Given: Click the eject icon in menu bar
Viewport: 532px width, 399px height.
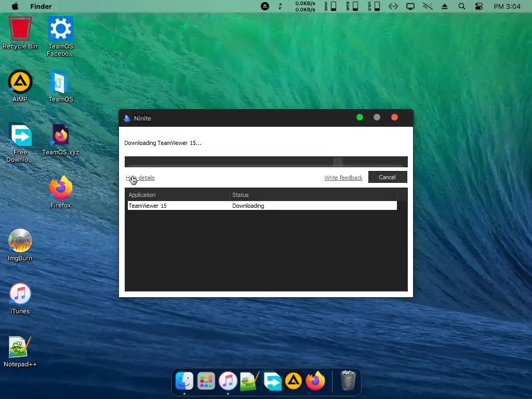Looking at the screenshot, I should coord(445,6).
